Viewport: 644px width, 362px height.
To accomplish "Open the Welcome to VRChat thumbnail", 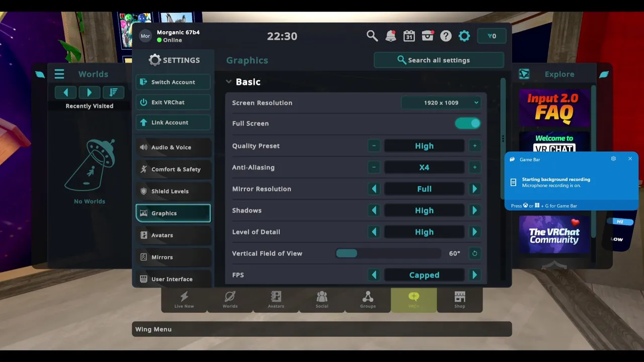I will click(554, 142).
